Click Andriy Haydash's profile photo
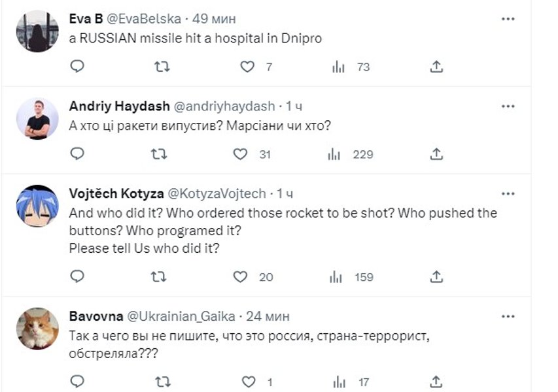The image size is (558, 392). pyautogui.click(x=37, y=118)
